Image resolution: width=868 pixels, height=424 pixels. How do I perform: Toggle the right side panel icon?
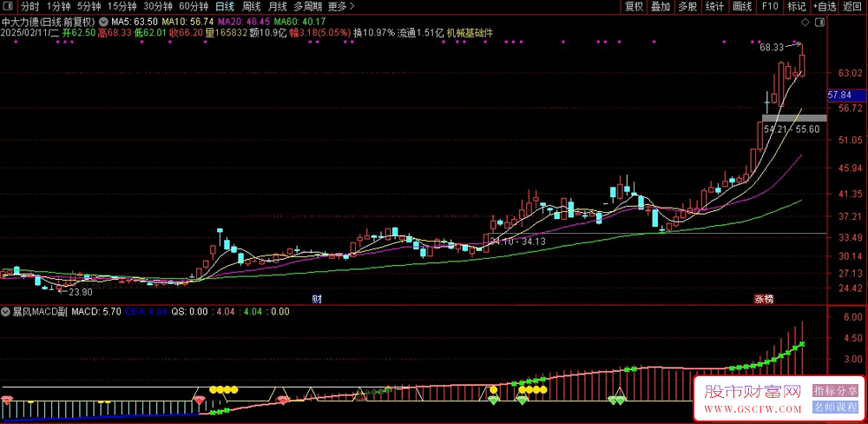(x=820, y=23)
